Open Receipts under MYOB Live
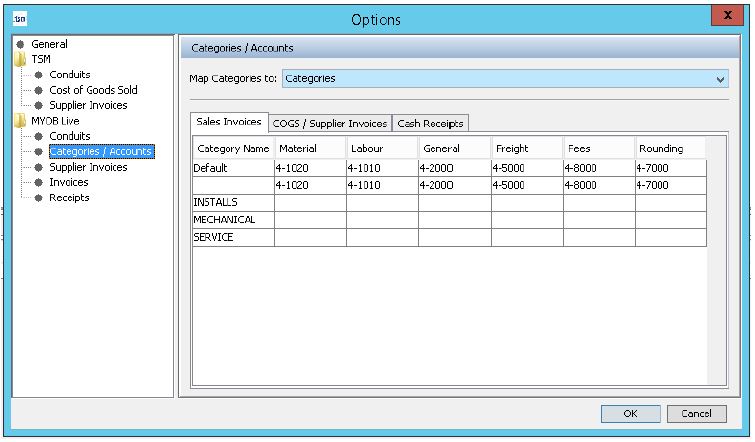The image size is (755, 442). click(69, 198)
